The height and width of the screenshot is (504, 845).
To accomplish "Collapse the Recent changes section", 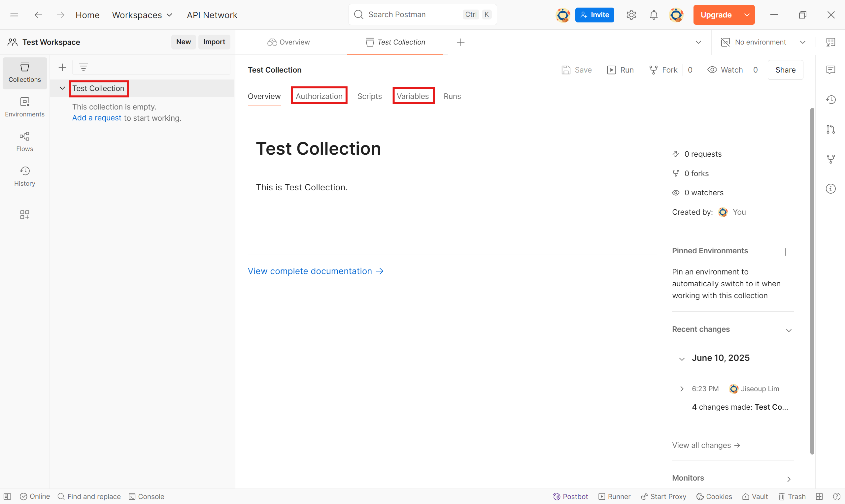I will [789, 331].
